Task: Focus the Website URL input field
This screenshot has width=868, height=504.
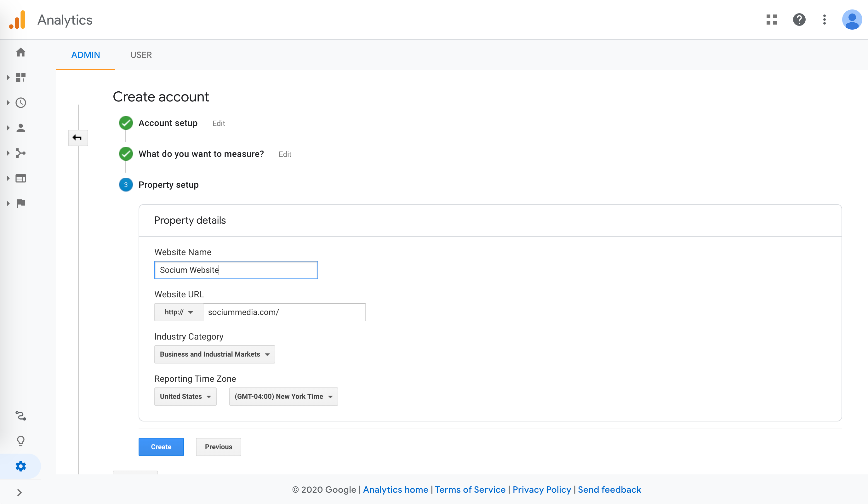Action: tap(284, 312)
